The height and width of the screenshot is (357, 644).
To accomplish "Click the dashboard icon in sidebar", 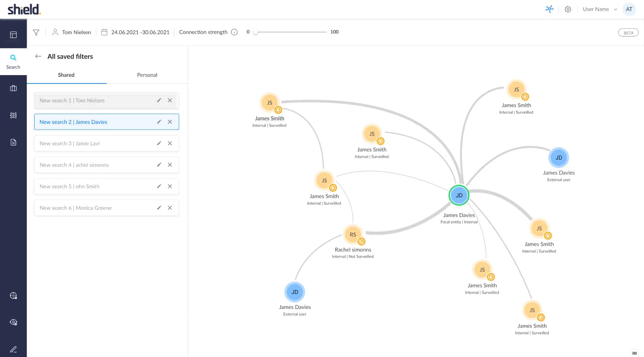I will click(x=13, y=35).
